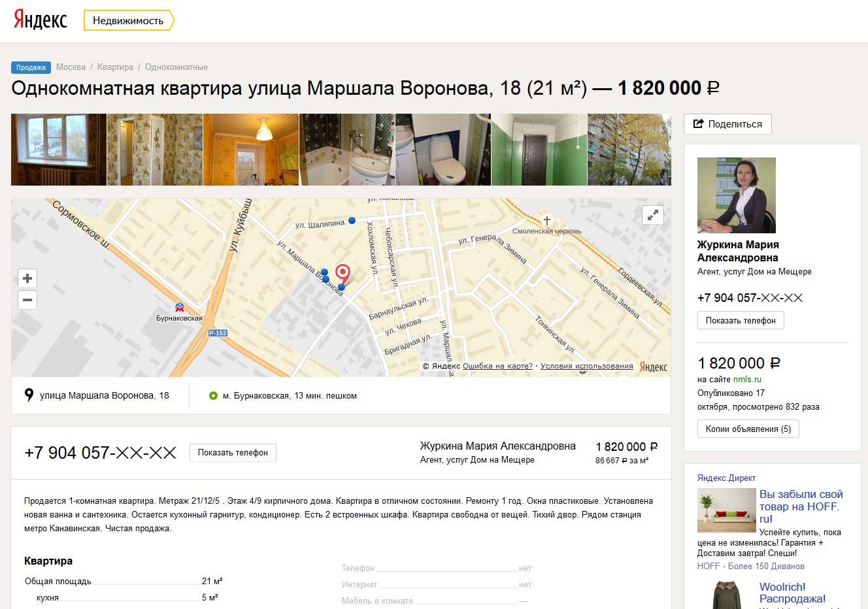This screenshot has height=609, width=868.
Task: Click the agent name in the contact block
Action: [498, 446]
